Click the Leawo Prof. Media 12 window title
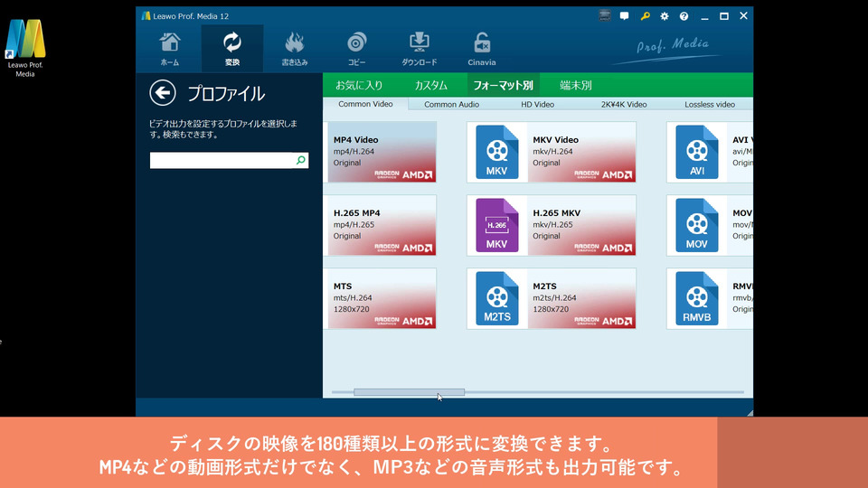The height and width of the screenshot is (488, 868). (x=191, y=16)
